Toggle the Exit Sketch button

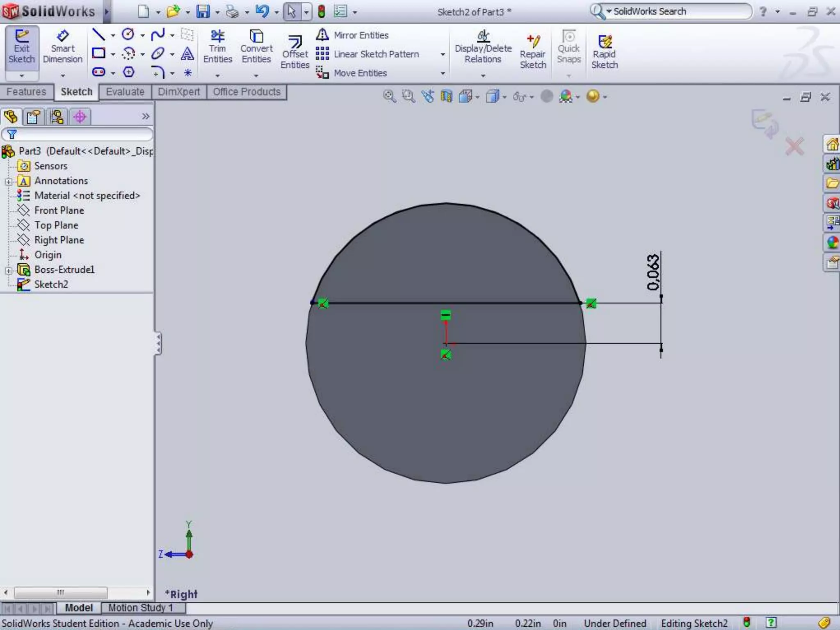[x=22, y=47]
